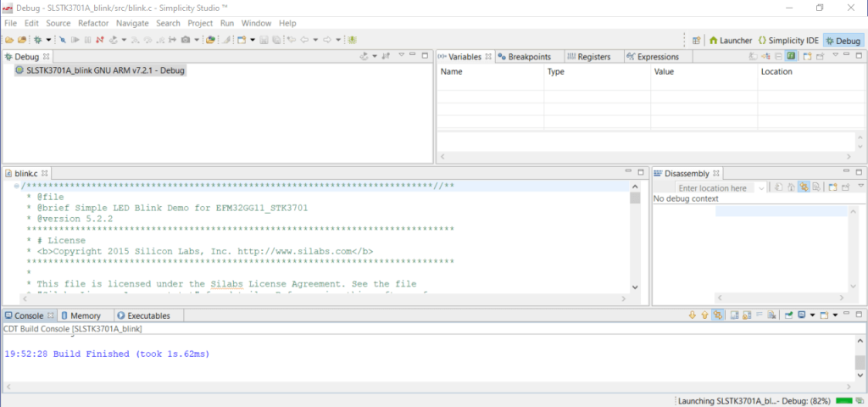Click the red Disconnect toolbar icon
The height and width of the screenshot is (407, 868).
point(100,40)
